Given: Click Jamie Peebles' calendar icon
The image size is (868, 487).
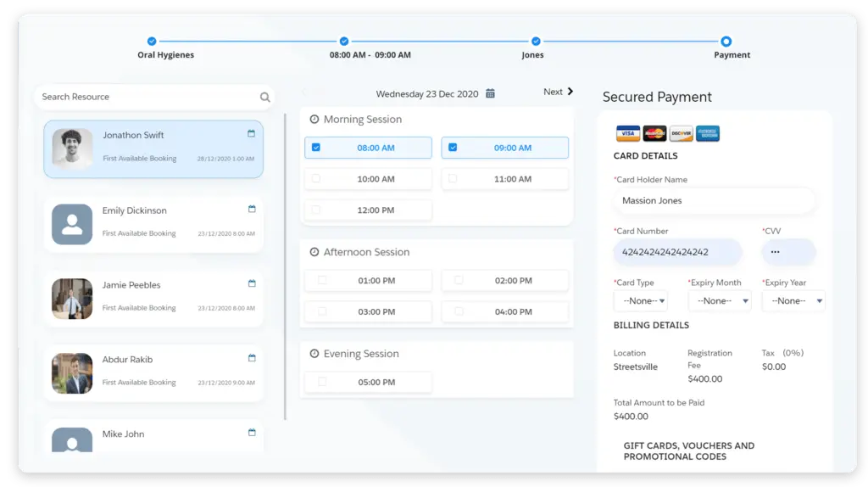Looking at the screenshot, I should click(x=252, y=283).
